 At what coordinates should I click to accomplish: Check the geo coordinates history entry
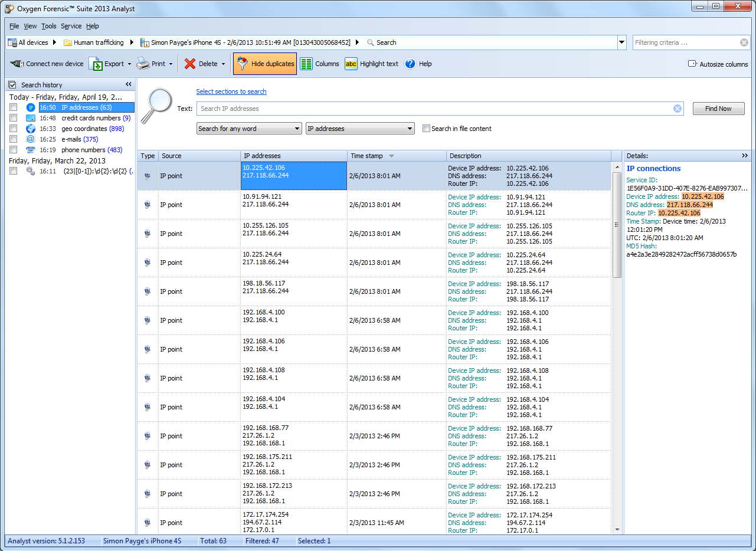pos(13,129)
